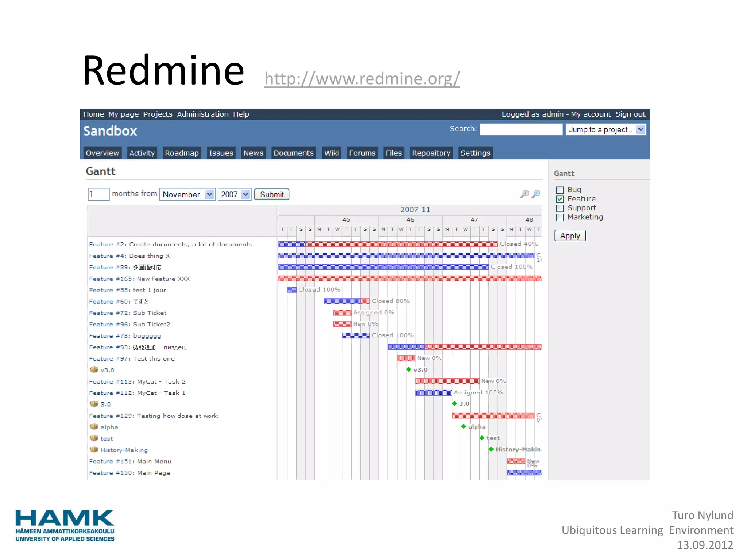Open Feature #150 Main Page
This screenshot has width=747, height=560.
tap(129, 473)
